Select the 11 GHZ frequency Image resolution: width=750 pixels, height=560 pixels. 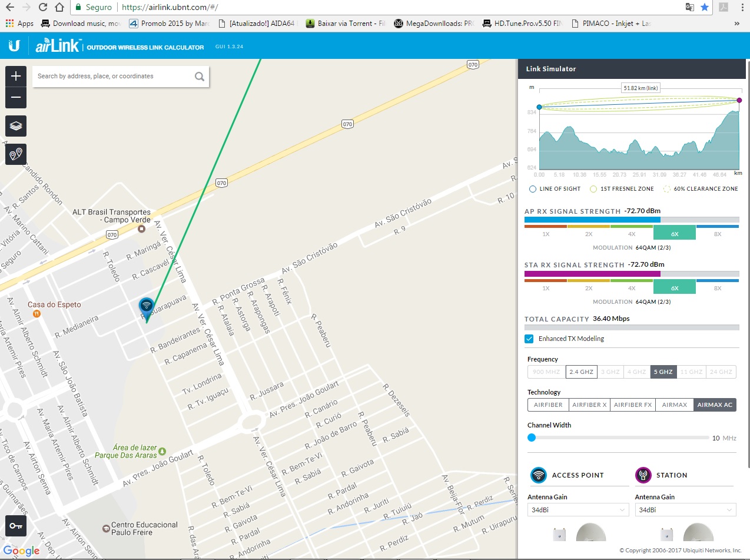[x=691, y=372]
